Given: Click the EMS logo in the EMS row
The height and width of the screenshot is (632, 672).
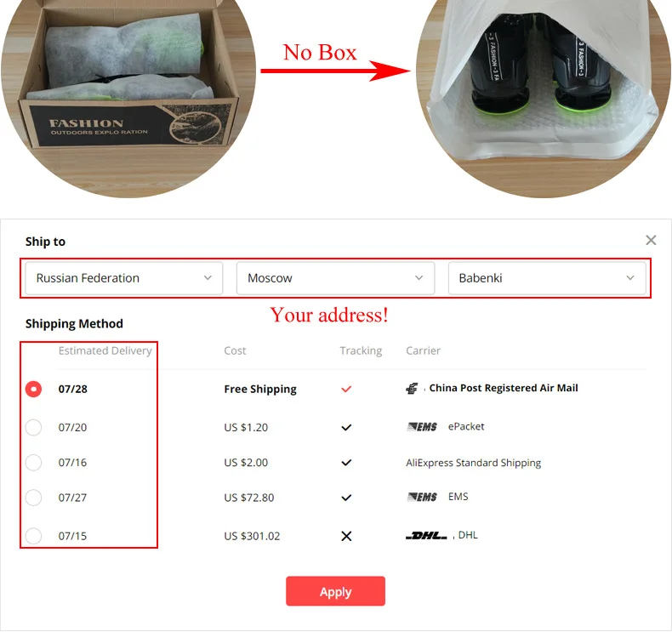Looking at the screenshot, I should click(422, 497).
